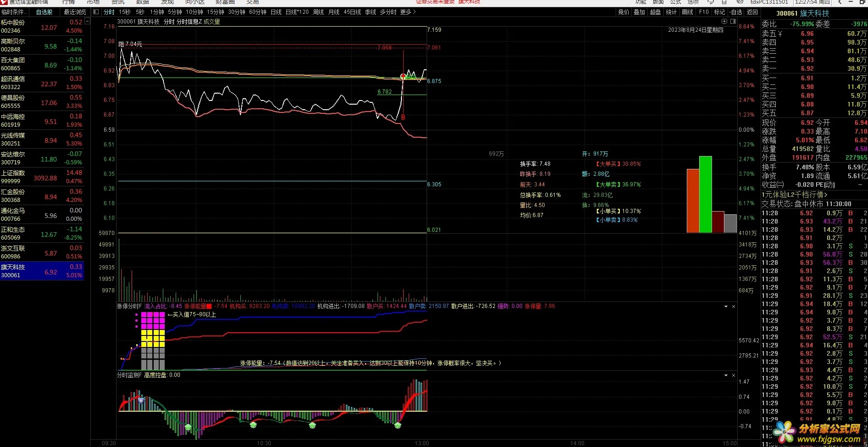Switch to the 1分钟 period
Screen dimensions: 868x447
pos(157,12)
